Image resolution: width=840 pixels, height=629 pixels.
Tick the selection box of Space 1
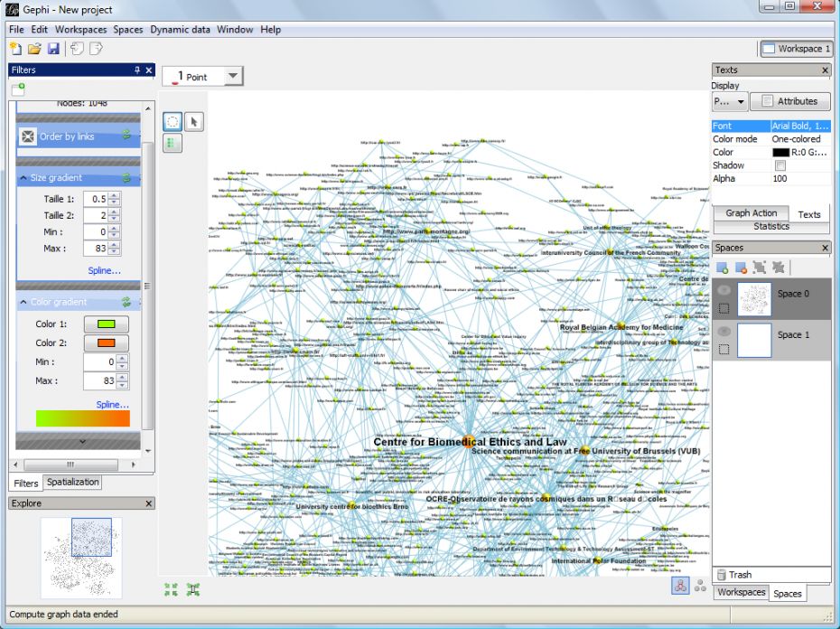pyautogui.click(x=723, y=349)
